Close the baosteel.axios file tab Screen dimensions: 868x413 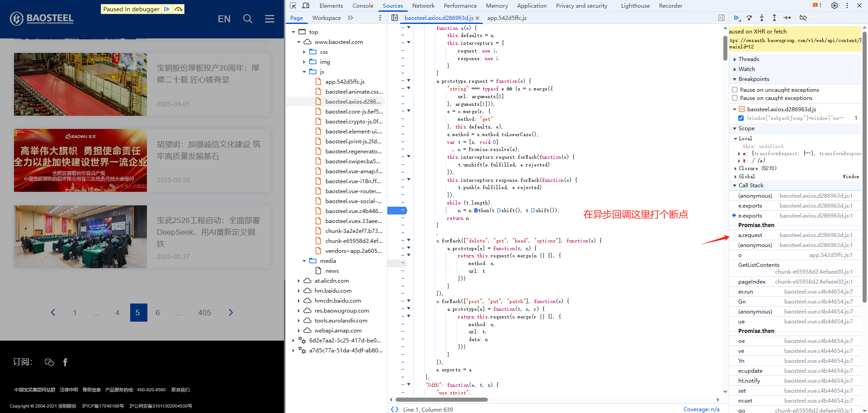tap(477, 18)
